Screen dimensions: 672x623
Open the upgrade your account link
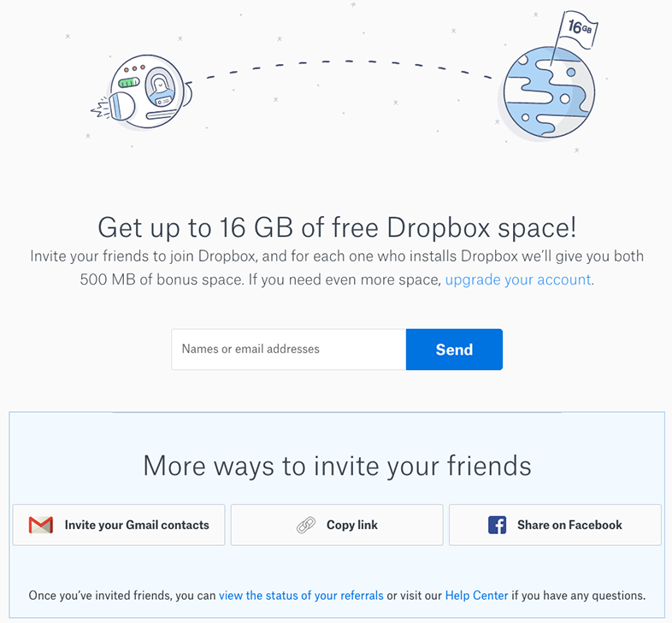point(518,279)
